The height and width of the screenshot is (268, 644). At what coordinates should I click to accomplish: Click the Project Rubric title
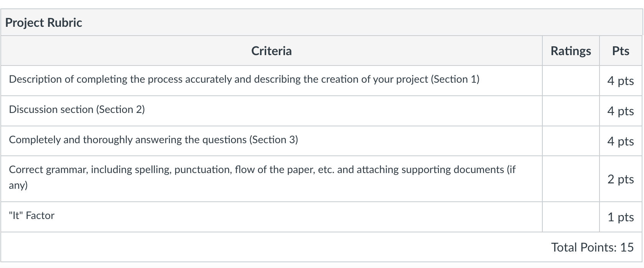point(44,23)
